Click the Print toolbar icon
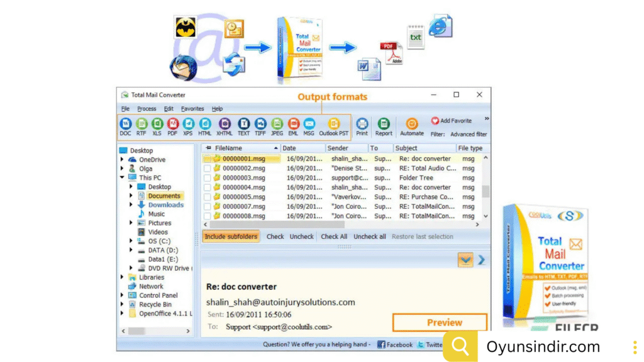This screenshot has height=362, width=644. (362, 124)
